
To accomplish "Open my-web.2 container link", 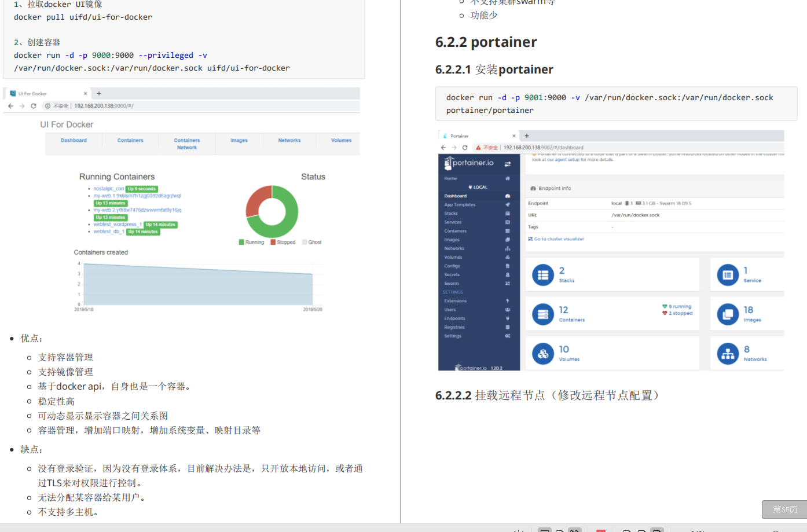I will 137,210.
